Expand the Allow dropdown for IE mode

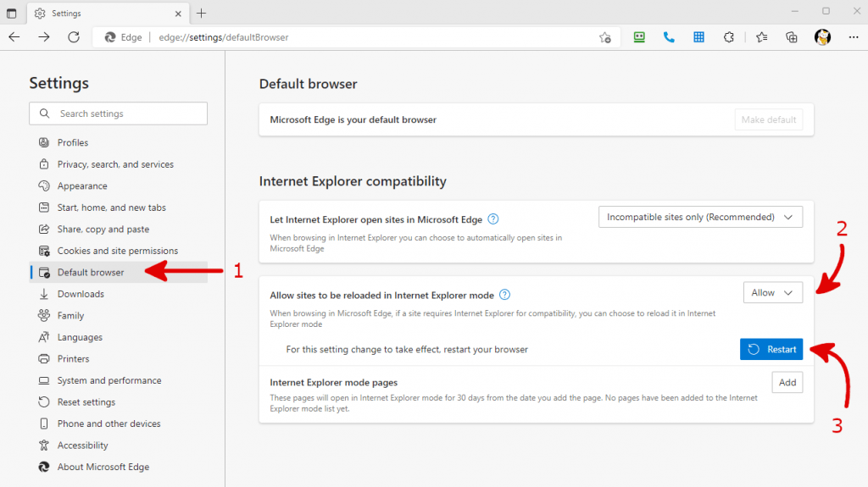(x=773, y=293)
